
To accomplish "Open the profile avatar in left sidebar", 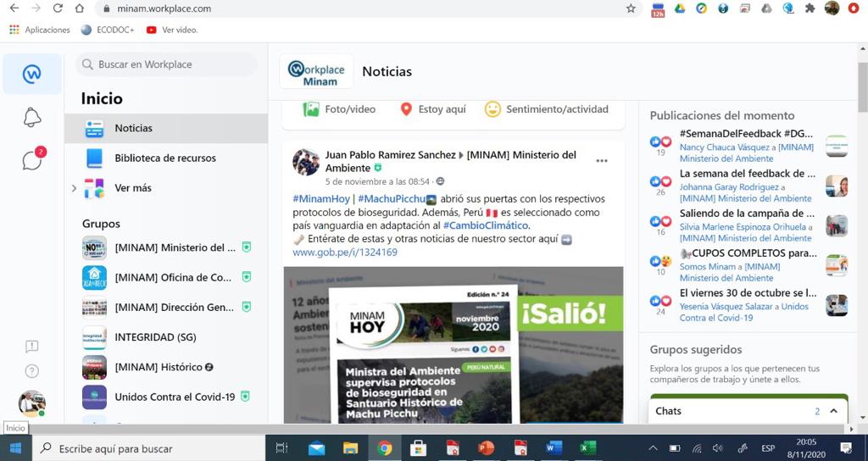I will point(31,403).
